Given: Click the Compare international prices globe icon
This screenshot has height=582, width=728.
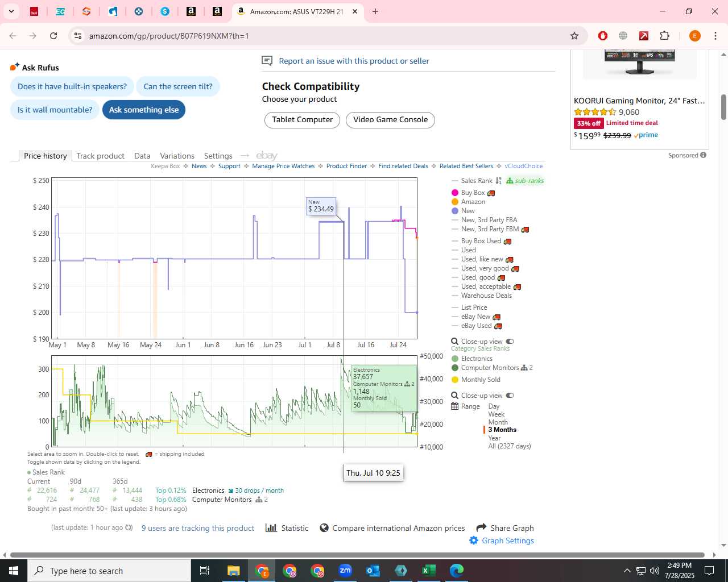Looking at the screenshot, I should pyautogui.click(x=324, y=528).
